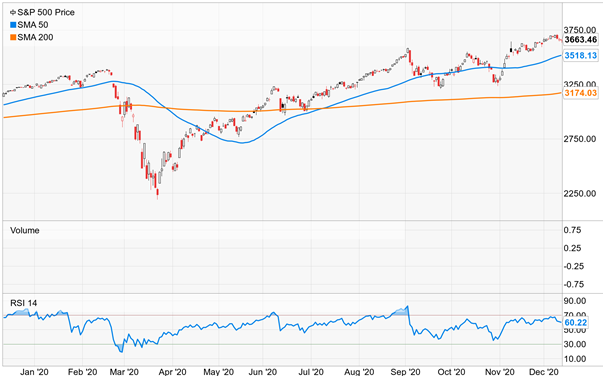Screen dimensions: 603x376
Task: Click the RSI current value 60.22
Action: click(576, 323)
